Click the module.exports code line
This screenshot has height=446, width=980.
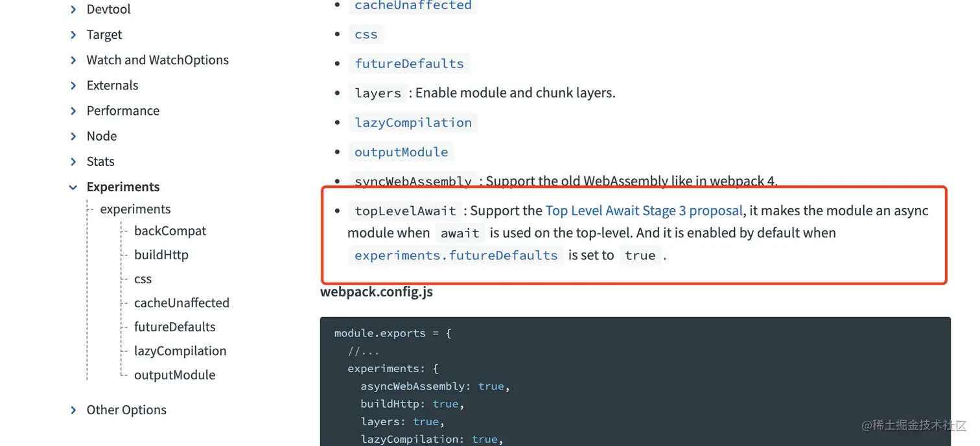pyautogui.click(x=393, y=333)
